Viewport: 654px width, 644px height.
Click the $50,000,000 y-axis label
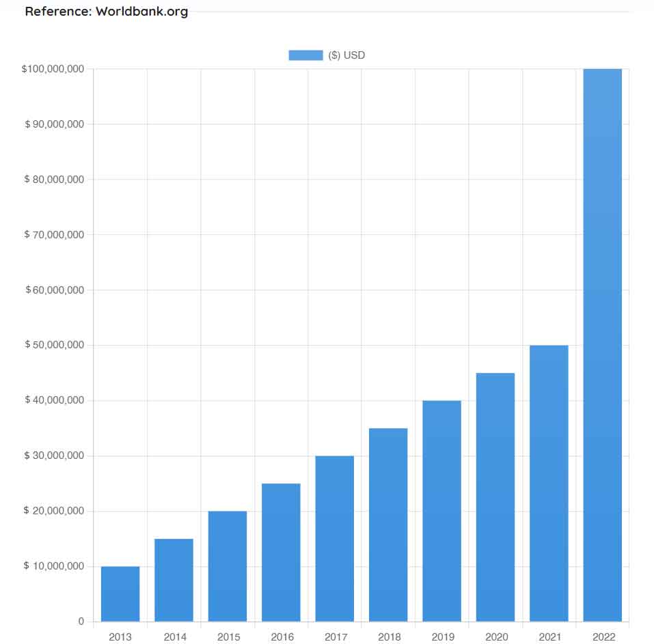point(54,345)
